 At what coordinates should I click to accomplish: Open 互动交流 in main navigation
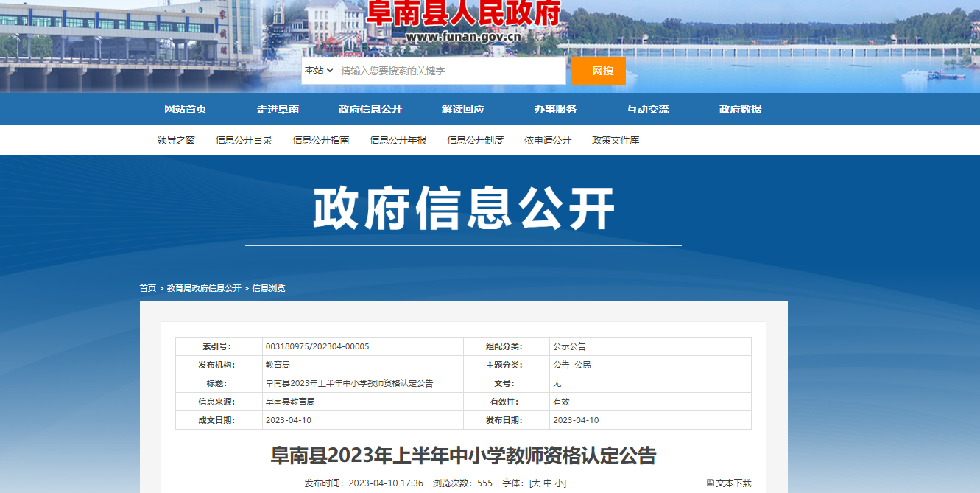coord(648,109)
